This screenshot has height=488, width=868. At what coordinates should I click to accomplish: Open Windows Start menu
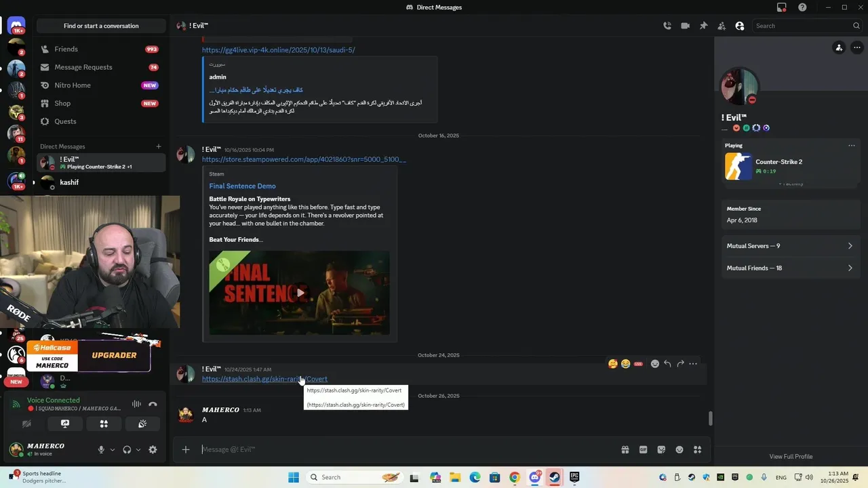[x=294, y=477]
